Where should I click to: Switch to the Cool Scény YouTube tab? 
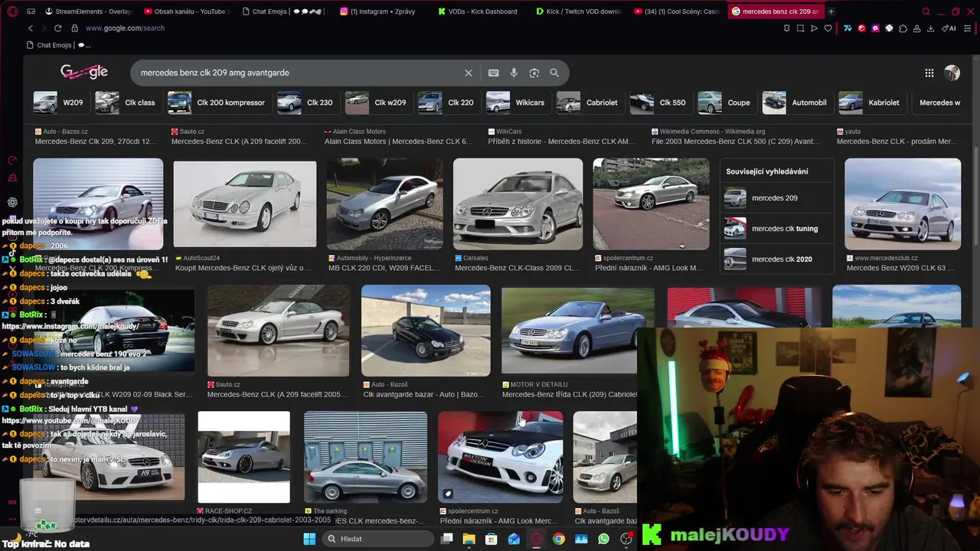[676, 11]
